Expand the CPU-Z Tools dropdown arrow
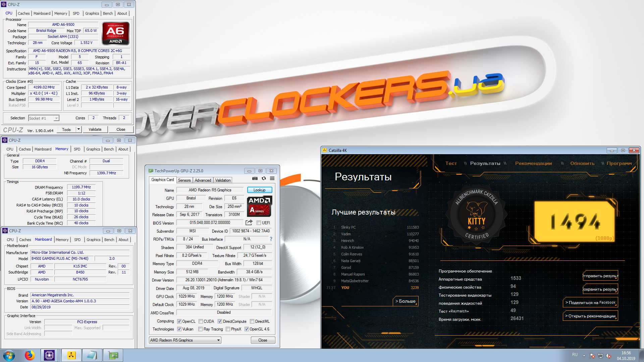This screenshot has height=362, width=644. (78, 129)
